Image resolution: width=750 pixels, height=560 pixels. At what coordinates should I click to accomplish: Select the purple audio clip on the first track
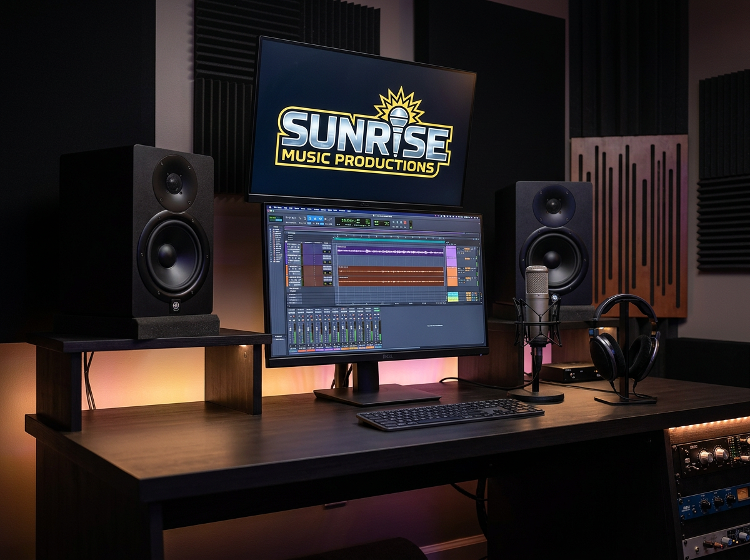coord(390,251)
